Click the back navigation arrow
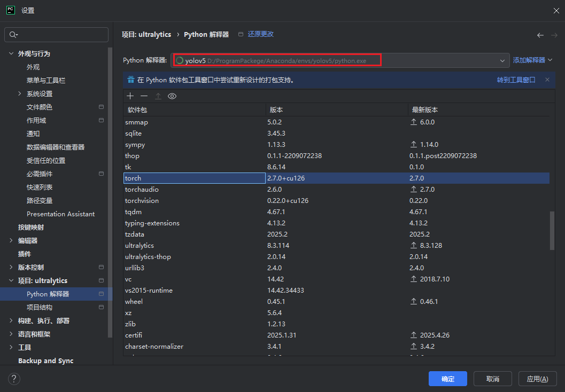This screenshot has width=565, height=392. (x=540, y=35)
